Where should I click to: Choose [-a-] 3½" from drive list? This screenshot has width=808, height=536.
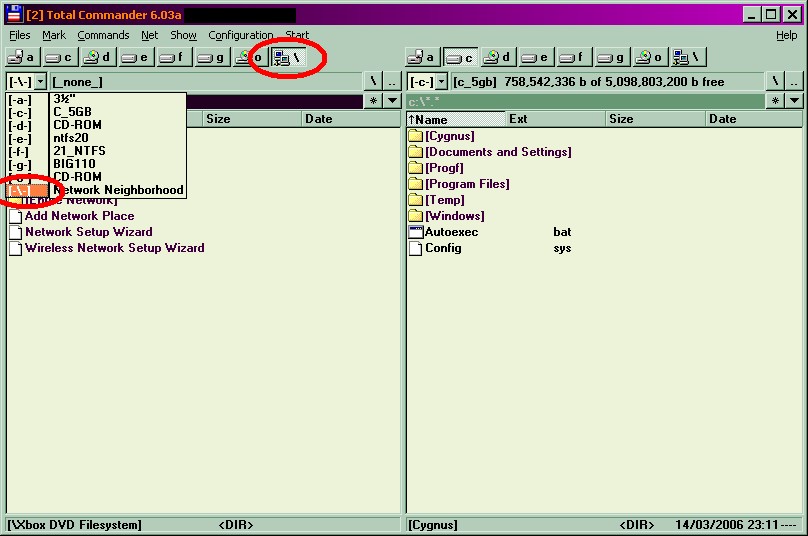coord(96,99)
